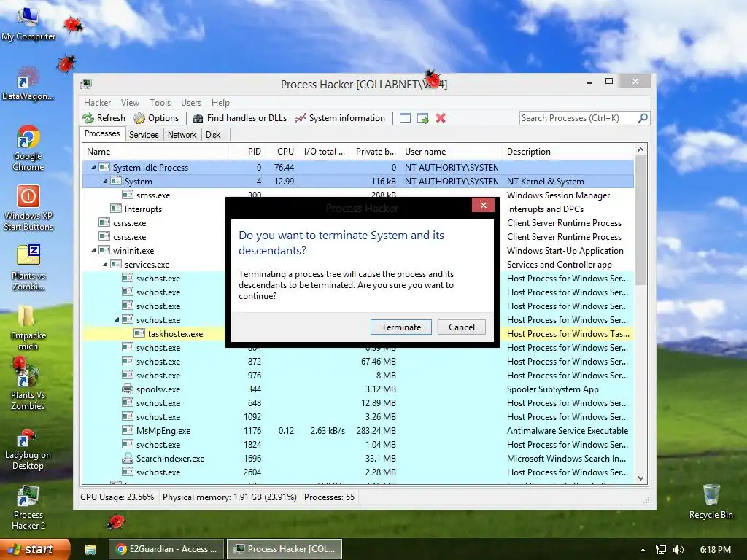The width and height of the screenshot is (747, 560).
Task: Click the Processes: 55 status entry
Action: [329, 497]
